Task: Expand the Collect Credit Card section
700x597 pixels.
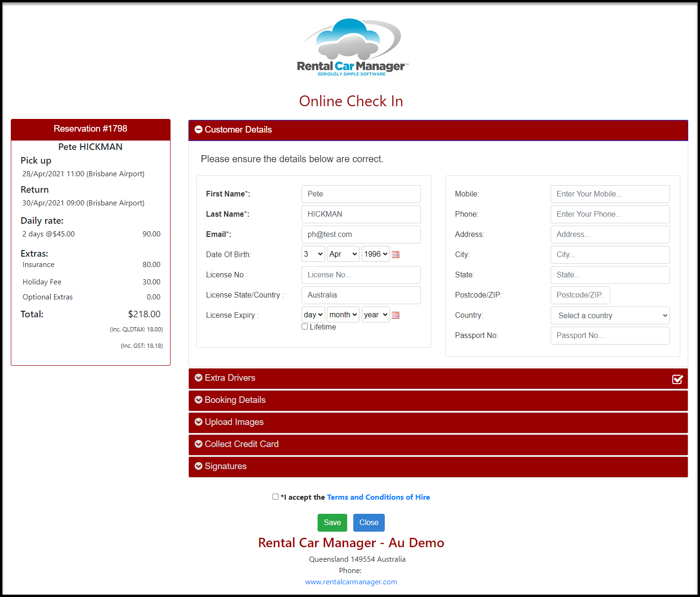Action: point(438,445)
